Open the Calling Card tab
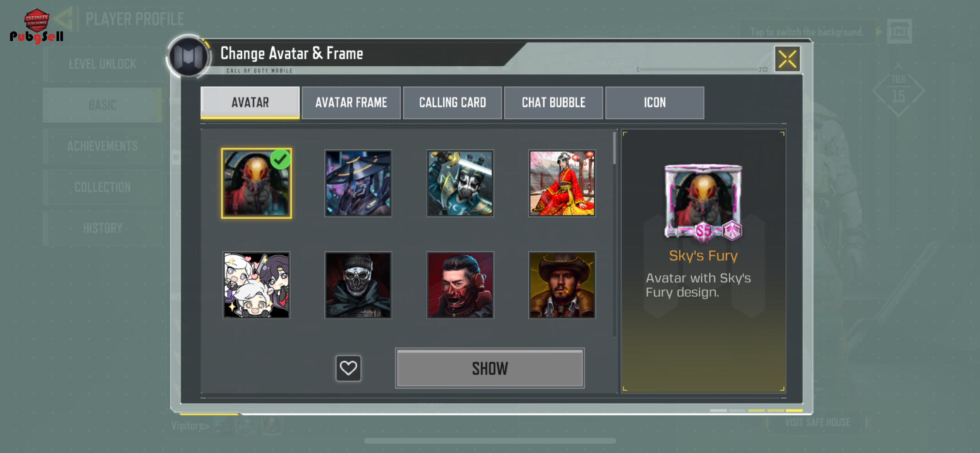980x453 pixels. pos(452,103)
